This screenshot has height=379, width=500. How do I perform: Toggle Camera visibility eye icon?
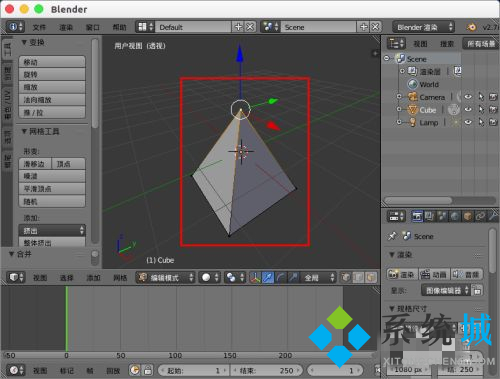tap(468, 97)
